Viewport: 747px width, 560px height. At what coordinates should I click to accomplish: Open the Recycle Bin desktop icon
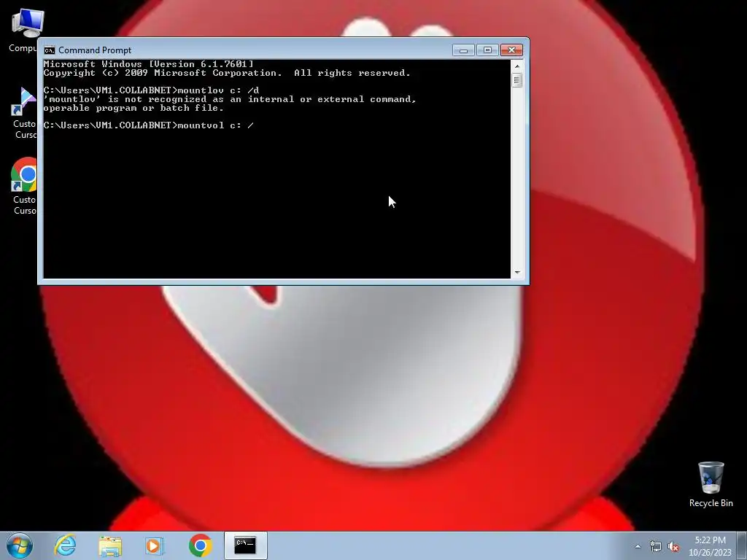[711, 484]
